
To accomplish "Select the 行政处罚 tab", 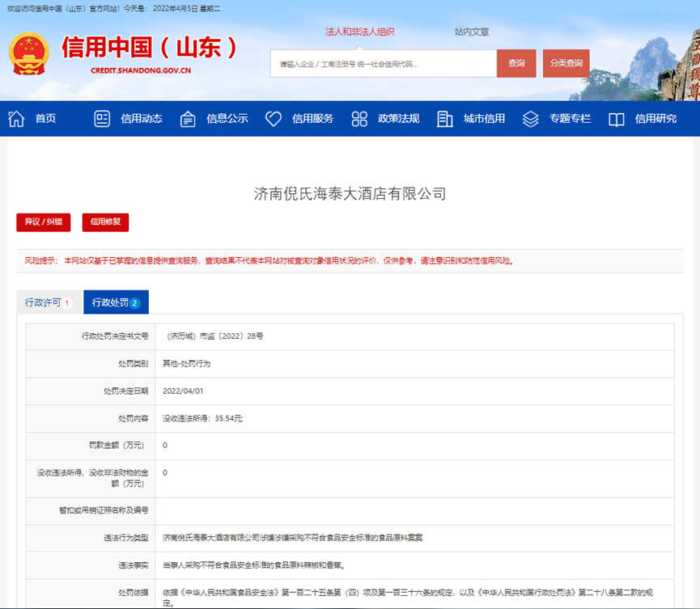I will (x=116, y=302).
